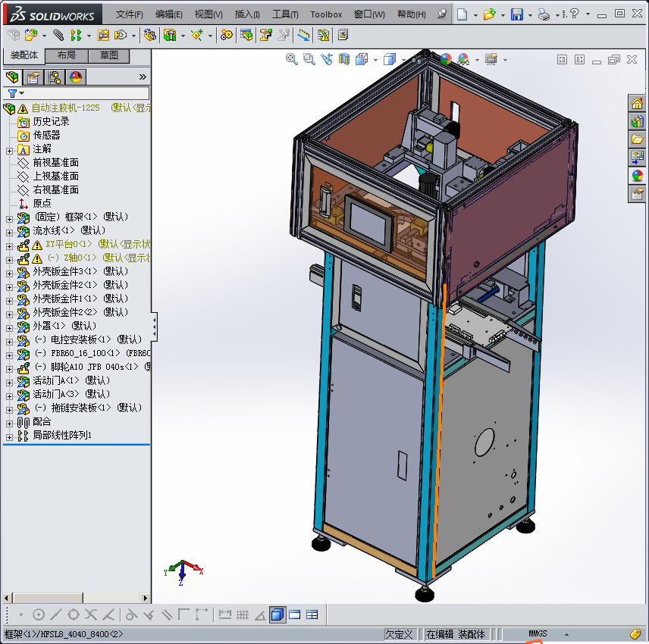
Task: Open the 帮助(H) menu
Action: click(412, 14)
